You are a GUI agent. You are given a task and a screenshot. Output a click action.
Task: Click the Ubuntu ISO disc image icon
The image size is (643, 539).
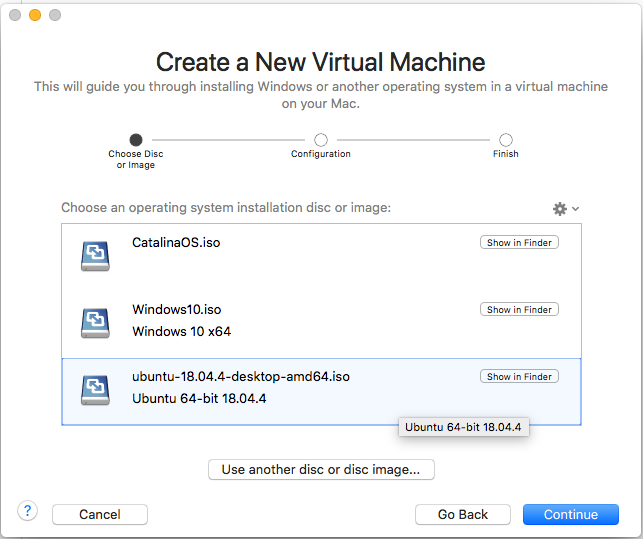[95, 390]
